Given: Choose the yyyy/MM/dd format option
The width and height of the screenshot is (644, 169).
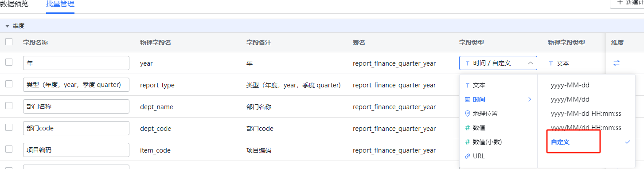Looking at the screenshot, I should [x=570, y=99].
